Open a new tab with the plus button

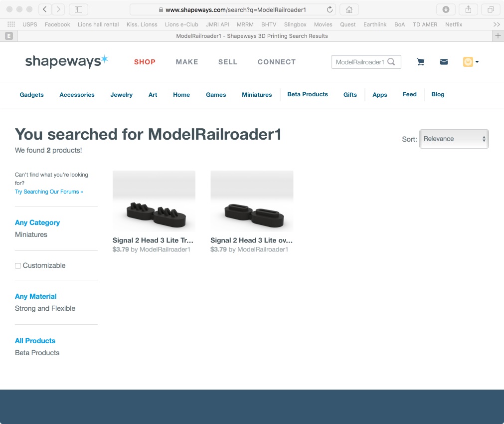tap(498, 36)
